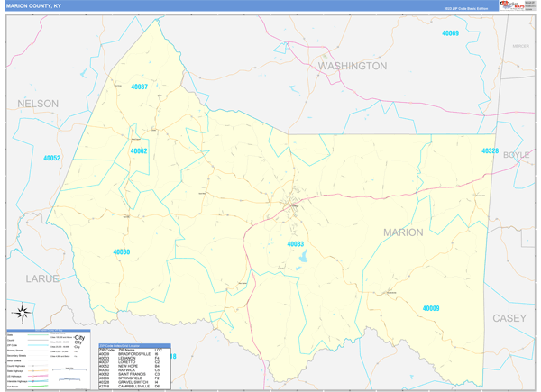Select ZIP code label 40037

(139, 87)
